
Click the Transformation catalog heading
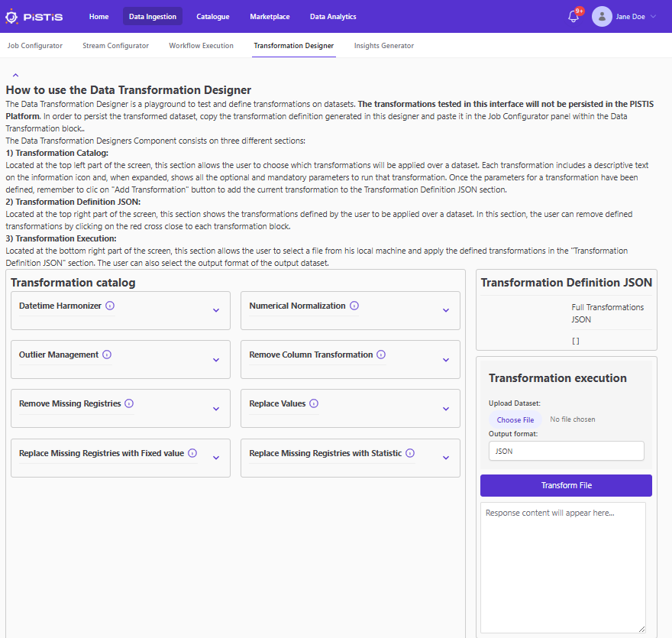(x=73, y=283)
